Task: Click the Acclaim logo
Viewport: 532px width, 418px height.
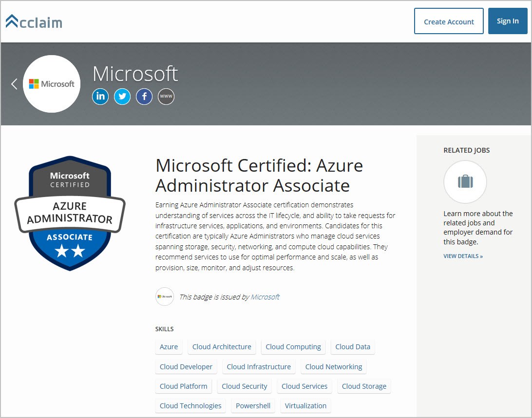Action: coord(34,21)
